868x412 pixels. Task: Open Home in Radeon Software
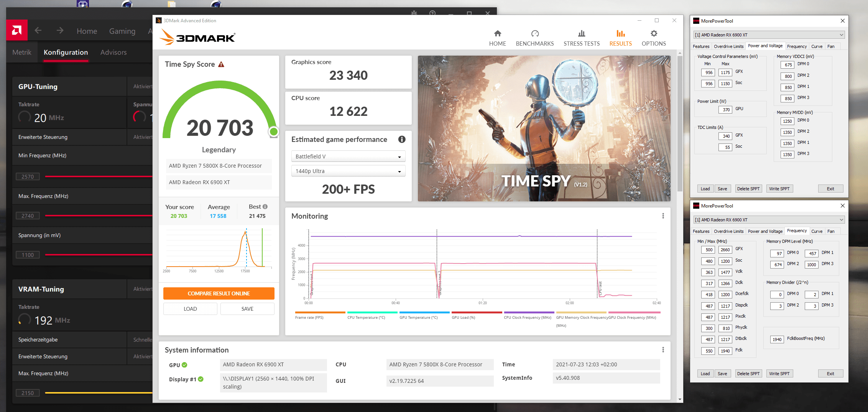click(x=87, y=31)
